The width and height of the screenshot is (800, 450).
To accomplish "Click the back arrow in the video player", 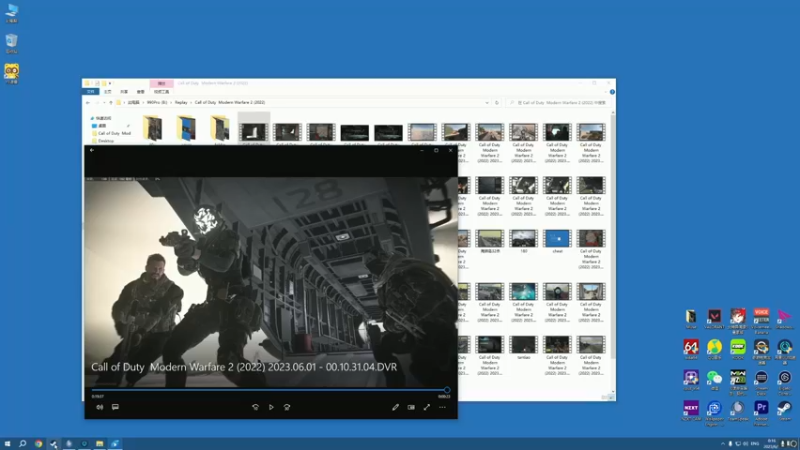I will pyautogui.click(x=92, y=150).
